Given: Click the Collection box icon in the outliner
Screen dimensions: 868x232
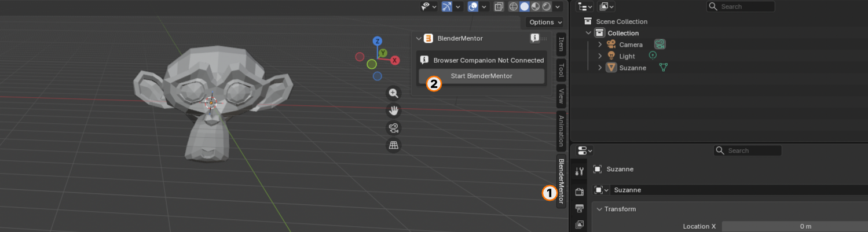Looking at the screenshot, I should coord(600,33).
